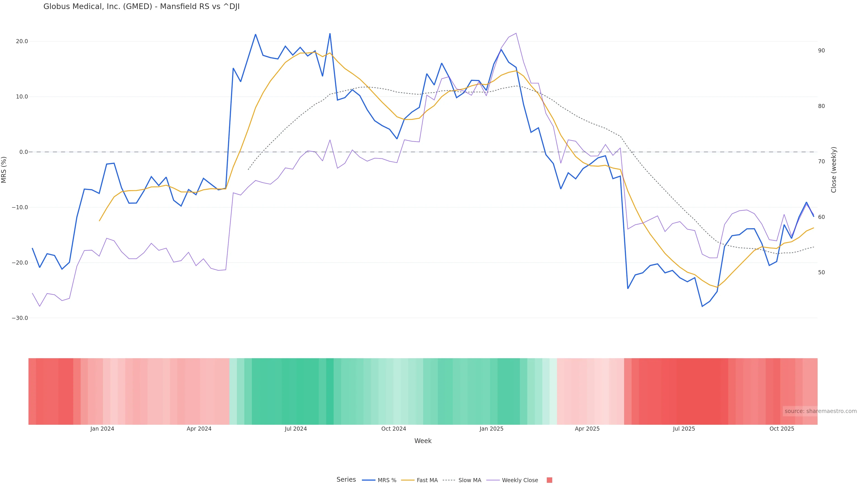
Task: Select the MRS (%) y-axis title
Action: coord(4,170)
